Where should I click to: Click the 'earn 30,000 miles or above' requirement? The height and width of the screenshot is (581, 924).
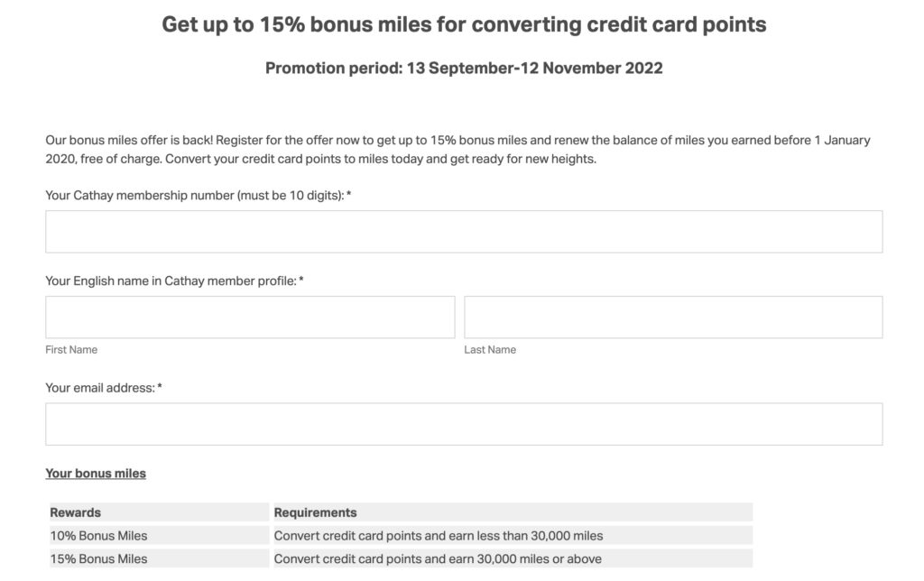(x=438, y=558)
